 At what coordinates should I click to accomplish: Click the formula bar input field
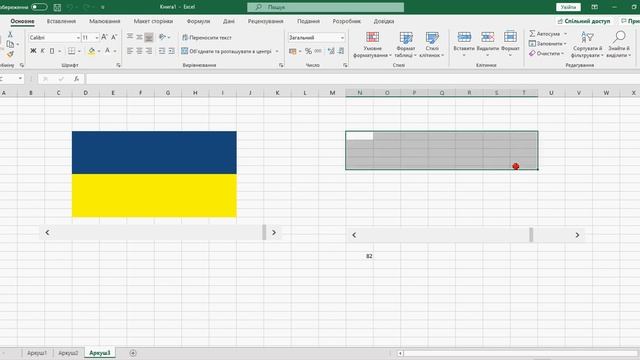pyautogui.click(x=362, y=79)
